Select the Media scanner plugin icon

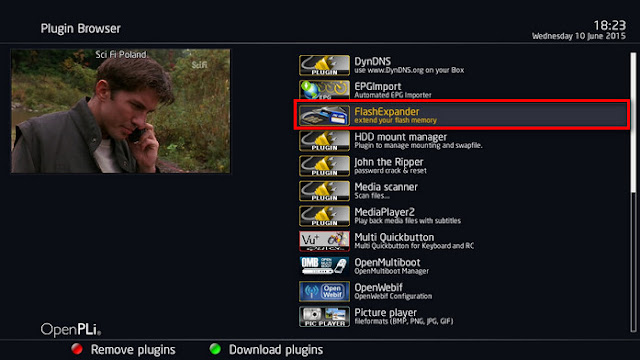(324, 191)
